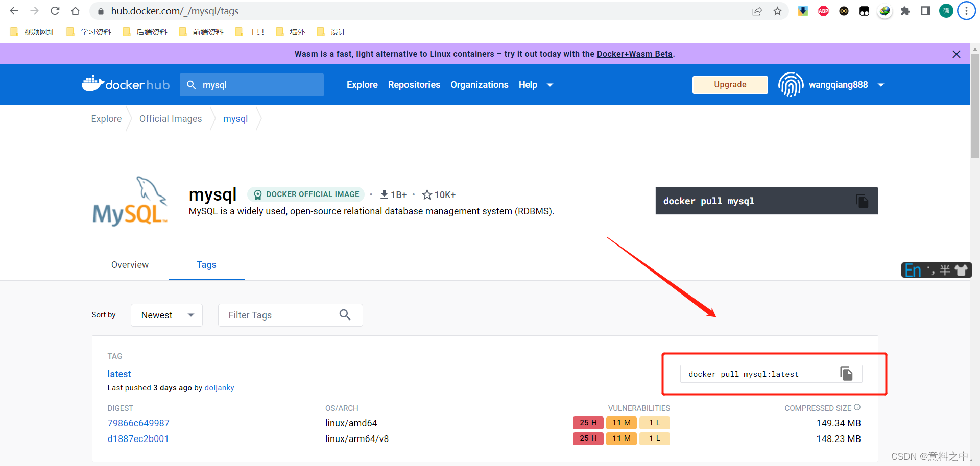Viewport: 980px width, 466px height.
Task: Click the Filter Tags input
Action: pos(290,315)
